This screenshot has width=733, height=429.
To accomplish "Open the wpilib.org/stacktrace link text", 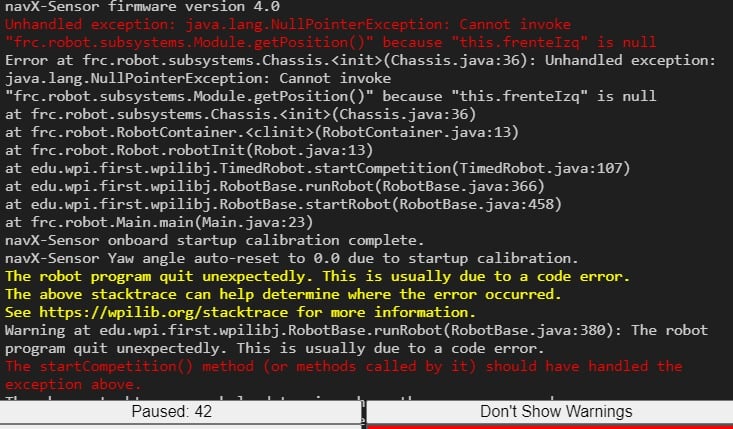I will point(164,312).
